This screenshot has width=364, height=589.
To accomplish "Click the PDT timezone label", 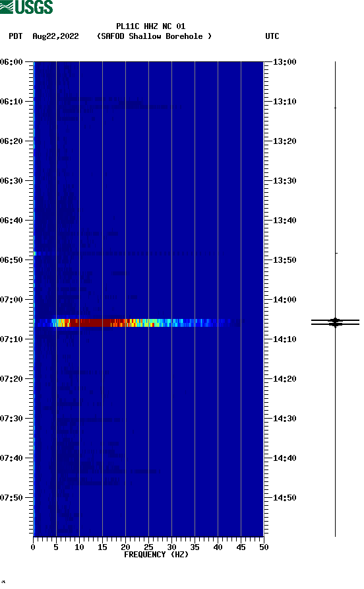I will click(x=15, y=36).
